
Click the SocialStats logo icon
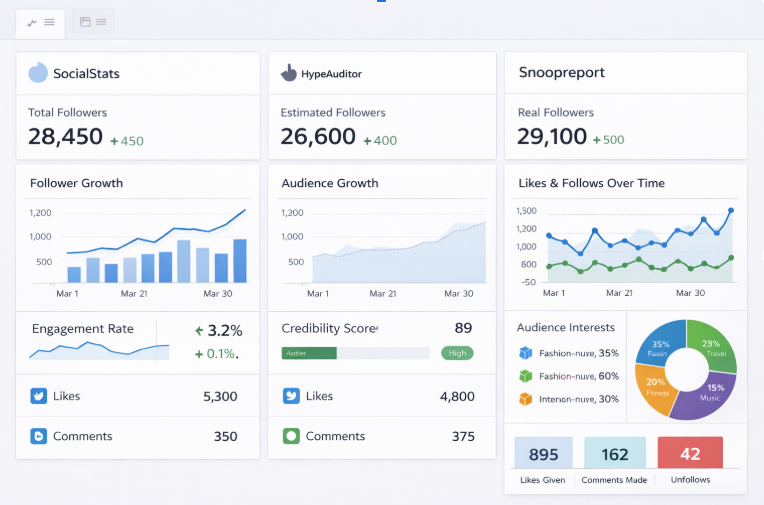click(38, 72)
